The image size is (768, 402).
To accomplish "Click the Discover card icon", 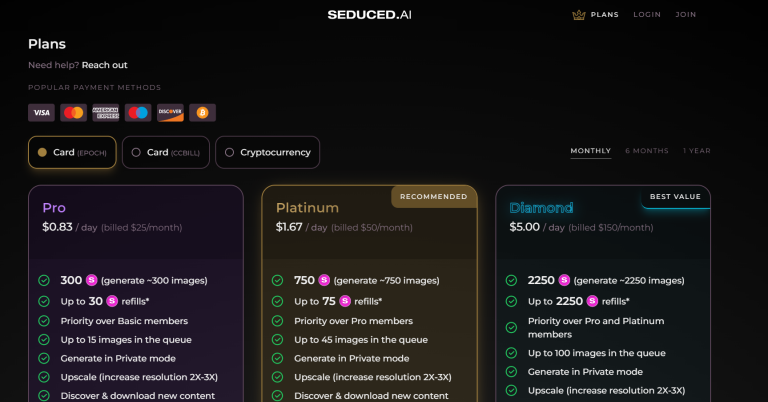I will click(170, 113).
